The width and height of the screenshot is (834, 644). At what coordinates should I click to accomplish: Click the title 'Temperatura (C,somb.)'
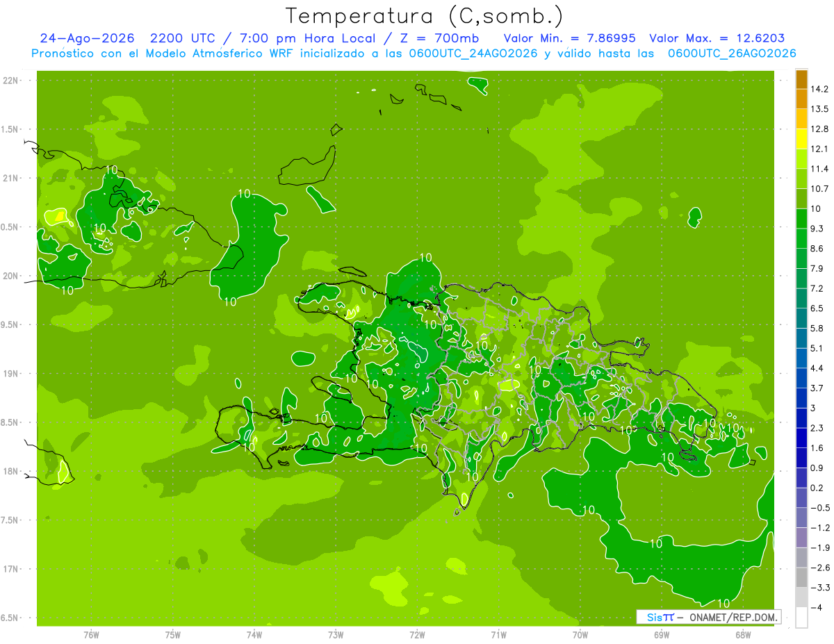coord(425,16)
